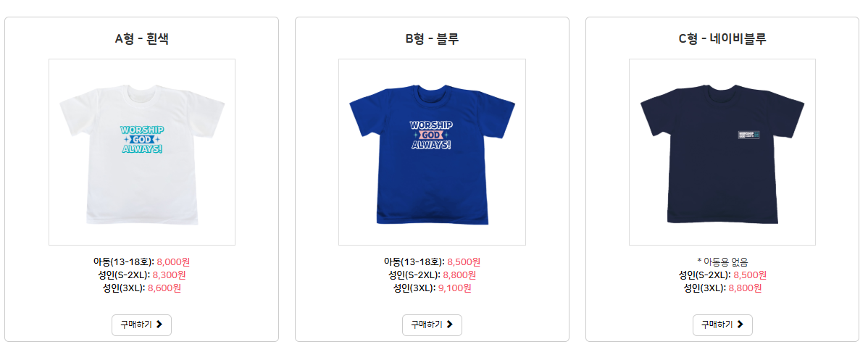This screenshot has height=360, width=868.
Task: Select the B형 - 블루 card title
Action: coord(432,39)
